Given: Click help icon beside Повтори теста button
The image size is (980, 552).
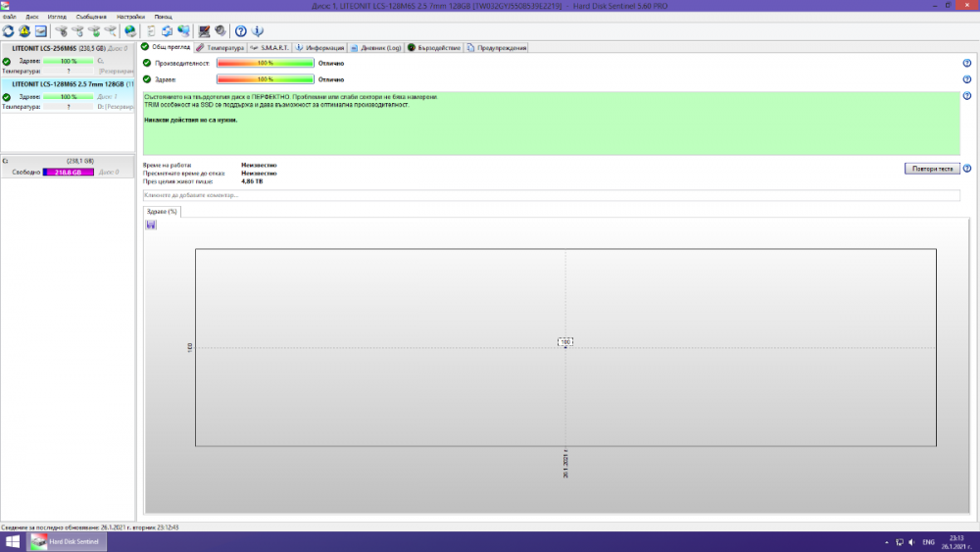Looking at the screenshot, I should [966, 169].
